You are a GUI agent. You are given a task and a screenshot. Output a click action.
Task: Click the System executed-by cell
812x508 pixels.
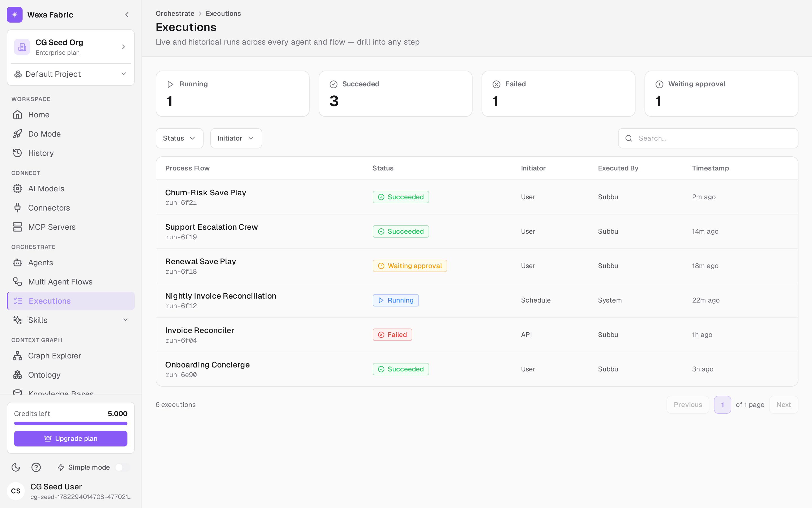pos(610,300)
